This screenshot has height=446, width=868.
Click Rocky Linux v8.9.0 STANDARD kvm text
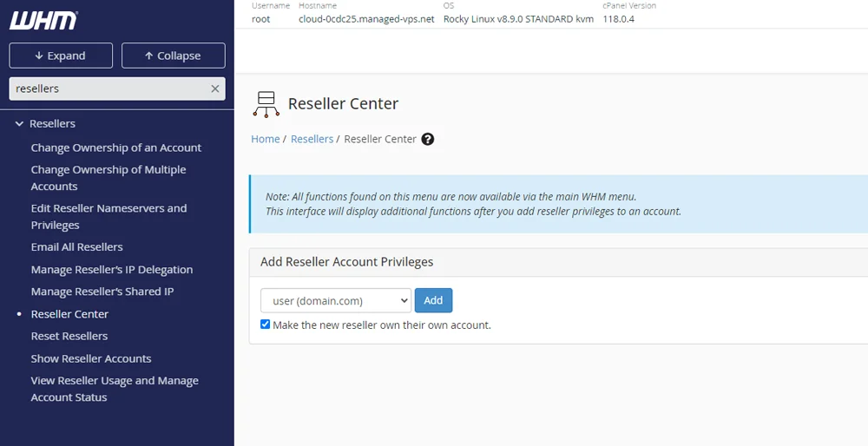[x=518, y=19]
